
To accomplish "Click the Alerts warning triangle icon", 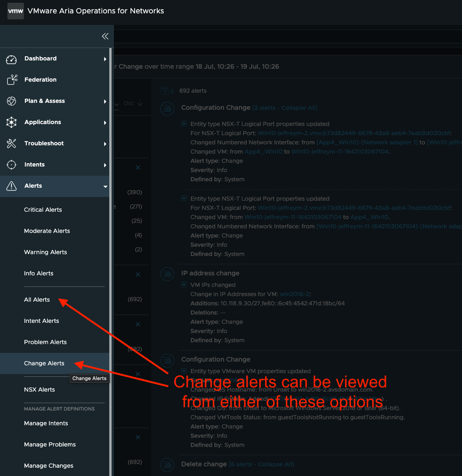I will tap(12, 186).
